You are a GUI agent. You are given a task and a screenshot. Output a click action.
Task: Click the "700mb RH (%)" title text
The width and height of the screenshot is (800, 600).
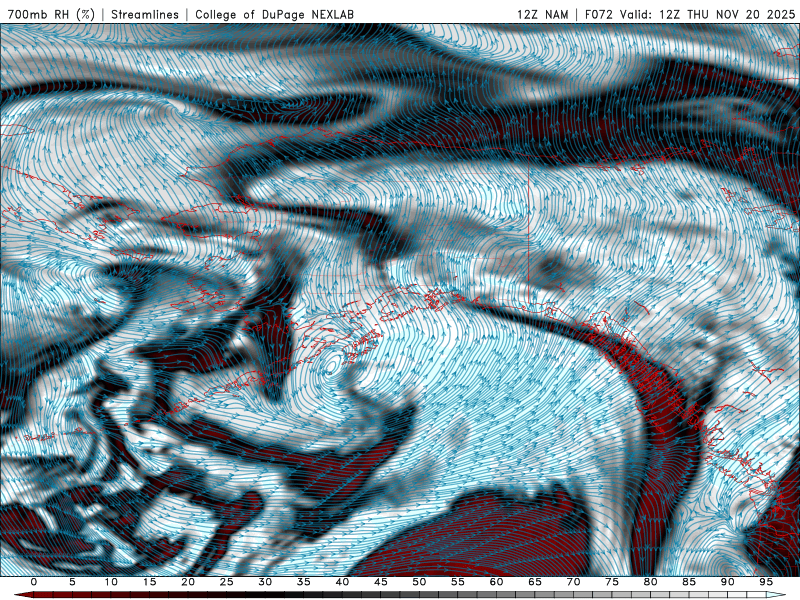tap(52, 14)
